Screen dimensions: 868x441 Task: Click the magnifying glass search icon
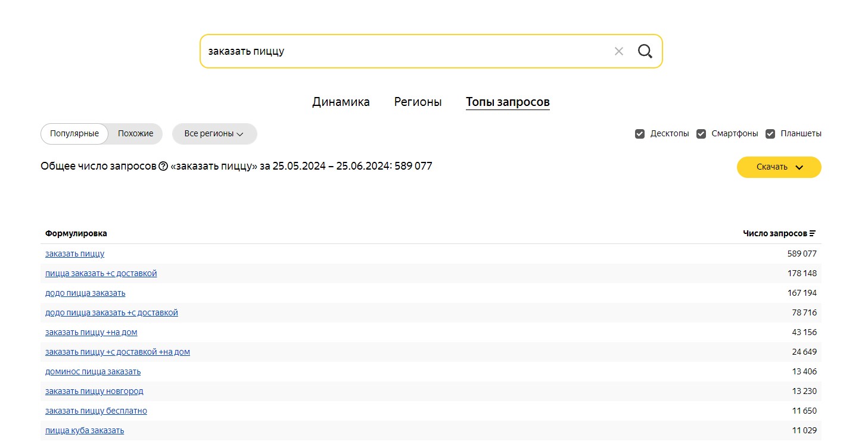[645, 51]
